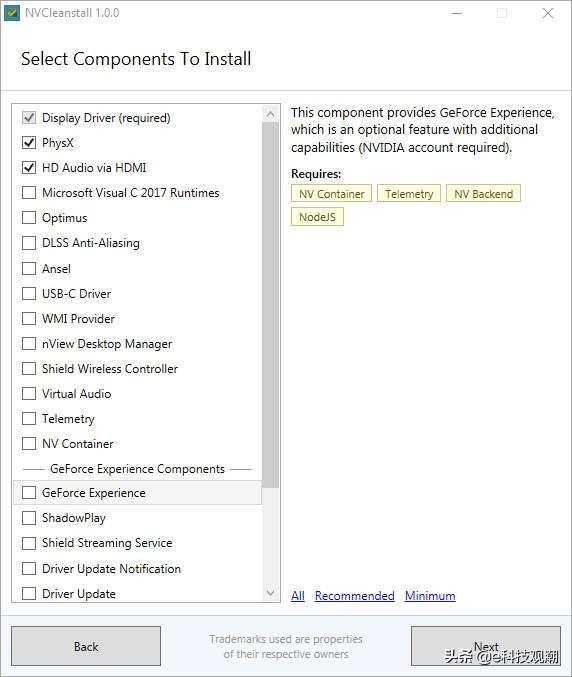Uncheck the PhysX checkbox
Viewport: 572px width, 677px height.
29,142
